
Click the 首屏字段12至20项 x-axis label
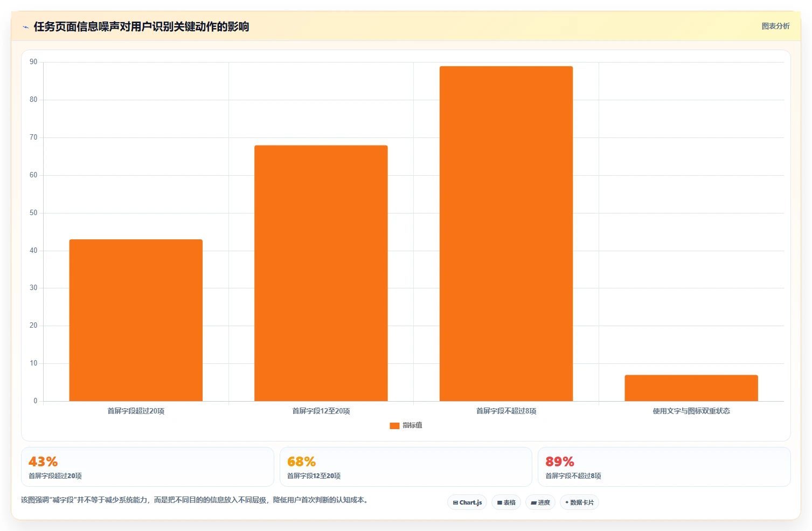[321, 411]
